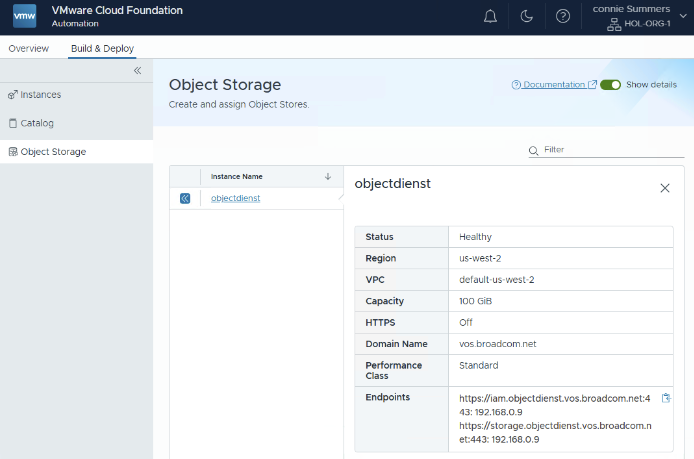Click the 'Object Storage' page title
Viewport: 694px width, 459px height.
(x=225, y=85)
